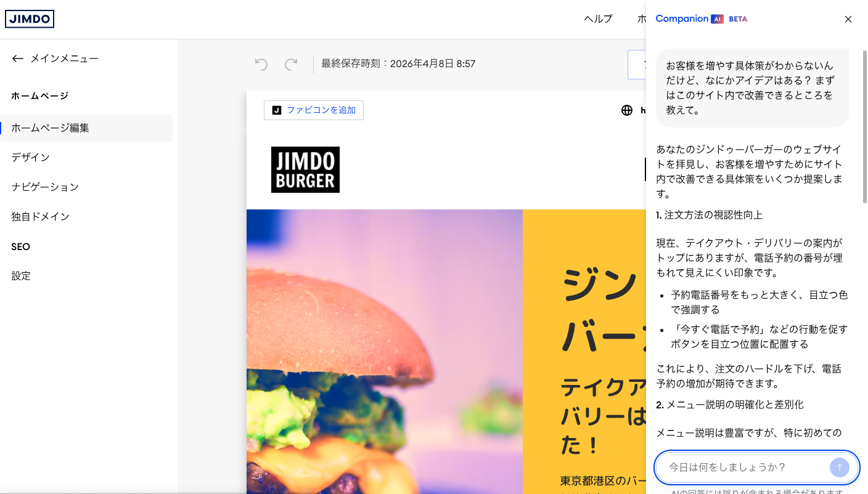Click the redo arrow icon
This screenshot has height=494, width=868.
point(291,64)
